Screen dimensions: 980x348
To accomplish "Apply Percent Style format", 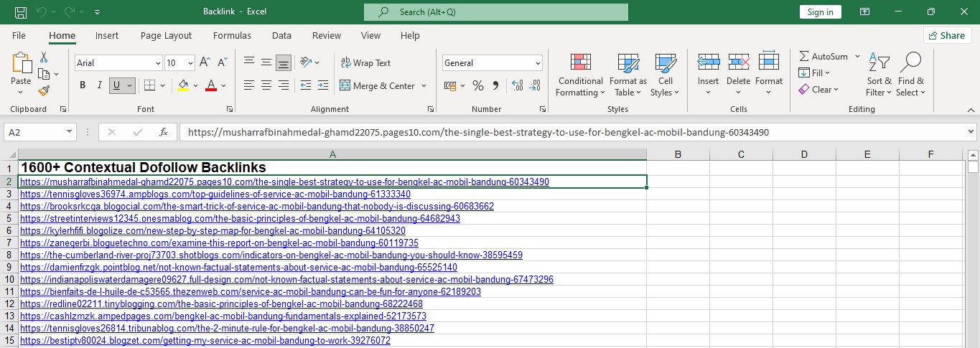I will [x=478, y=85].
